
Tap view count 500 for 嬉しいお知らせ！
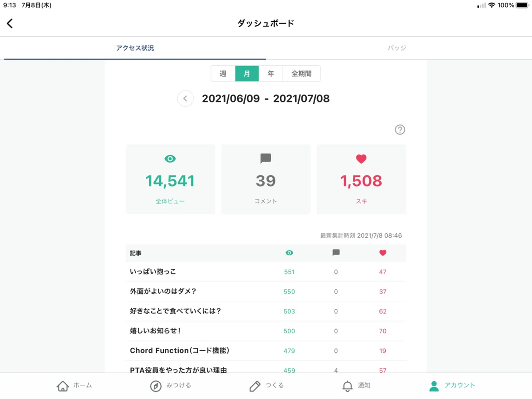tap(289, 331)
